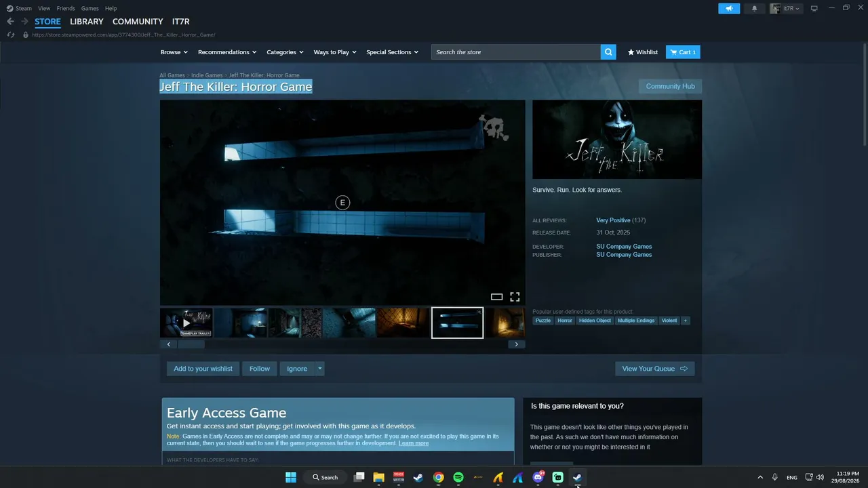Screen dimensions: 868x488
Task: Open Discord from the taskbar
Action: [x=538, y=477]
